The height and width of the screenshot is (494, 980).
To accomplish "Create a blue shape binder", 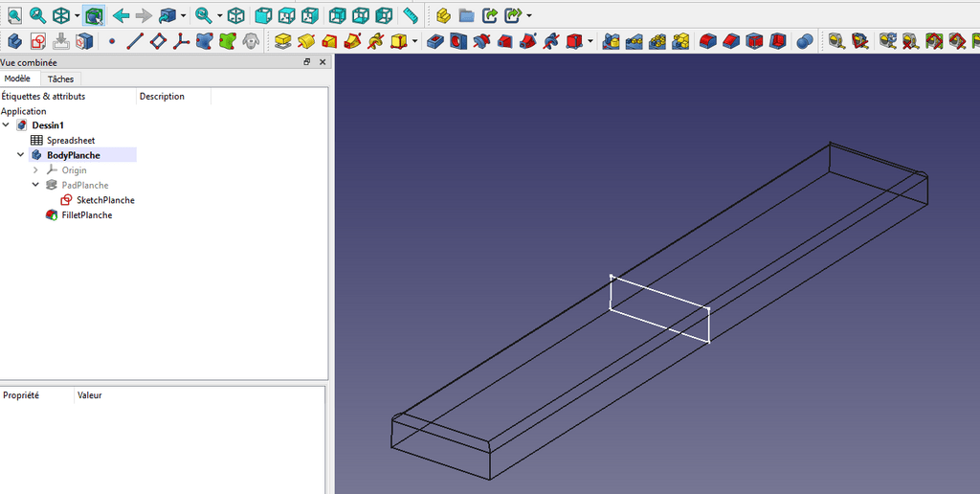I will point(205,41).
